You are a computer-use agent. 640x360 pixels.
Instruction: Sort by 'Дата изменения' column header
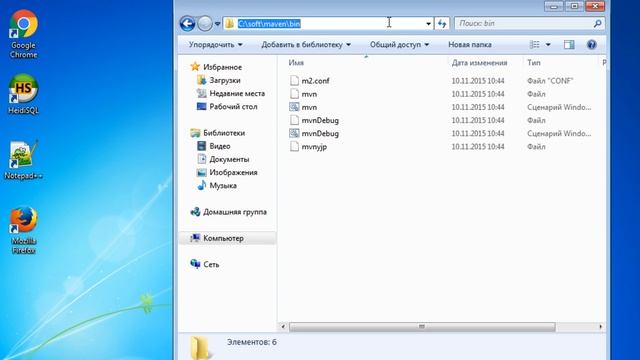(x=480, y=63)
